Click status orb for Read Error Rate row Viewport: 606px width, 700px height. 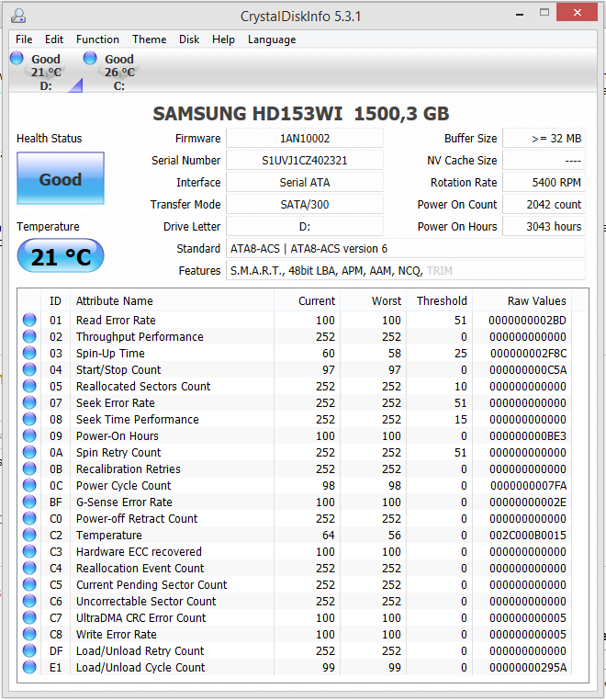[x=29, y=321]
